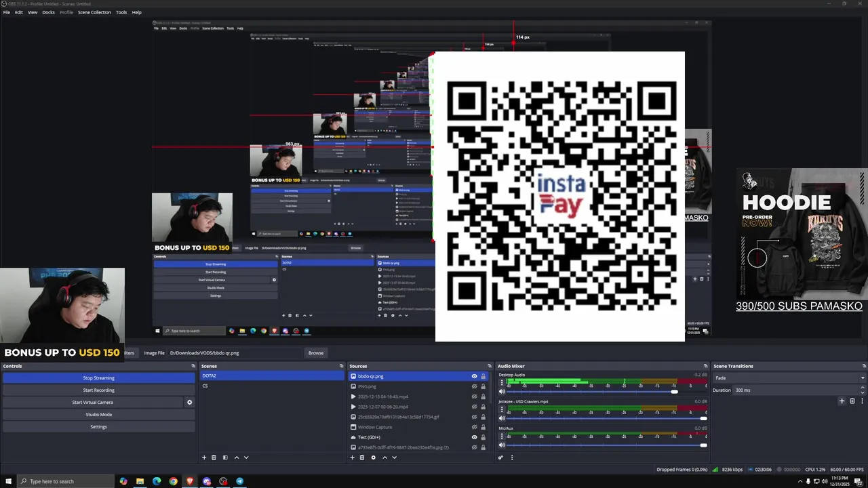Open the View menu

pyautogui.click(x=33, y=12)
